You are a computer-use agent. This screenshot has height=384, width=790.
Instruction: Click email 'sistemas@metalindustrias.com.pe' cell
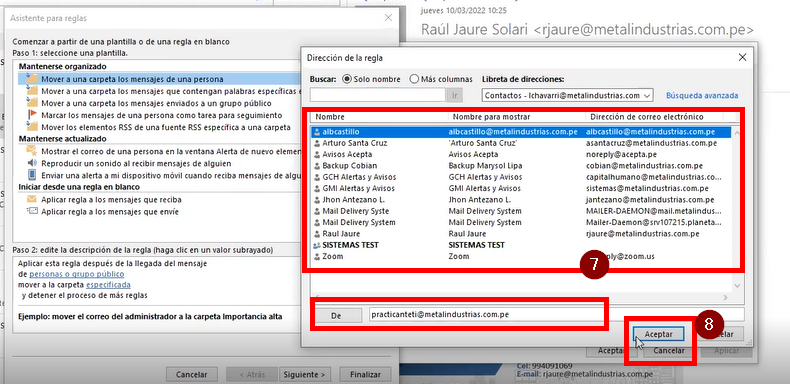click(647, 188)
